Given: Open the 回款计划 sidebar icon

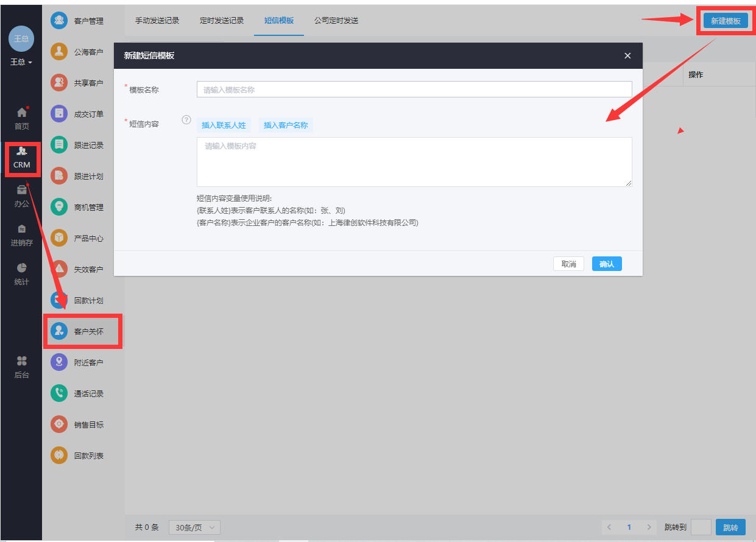Looking at the screenshot, I should [x=59, y=300].
